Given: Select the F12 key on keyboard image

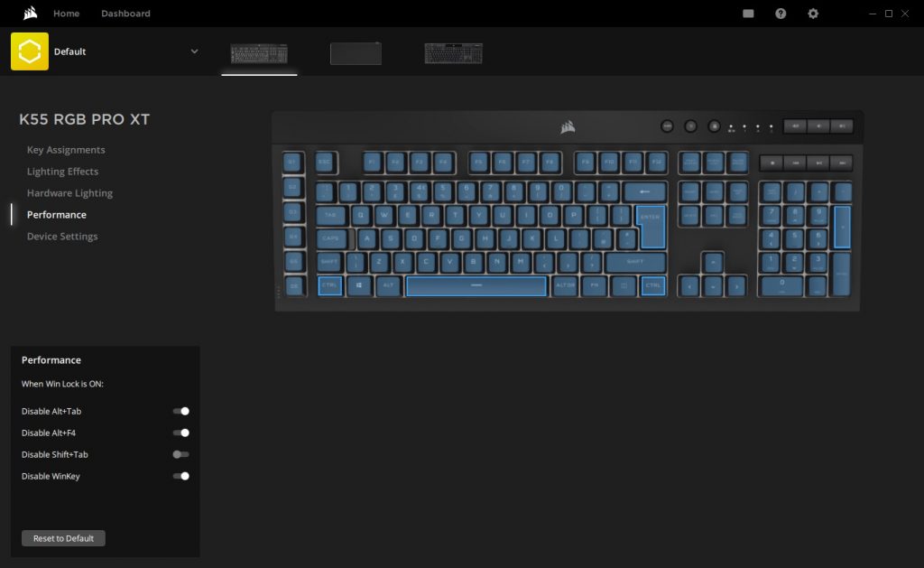Looking at the screenshot, I should [657, 163].
